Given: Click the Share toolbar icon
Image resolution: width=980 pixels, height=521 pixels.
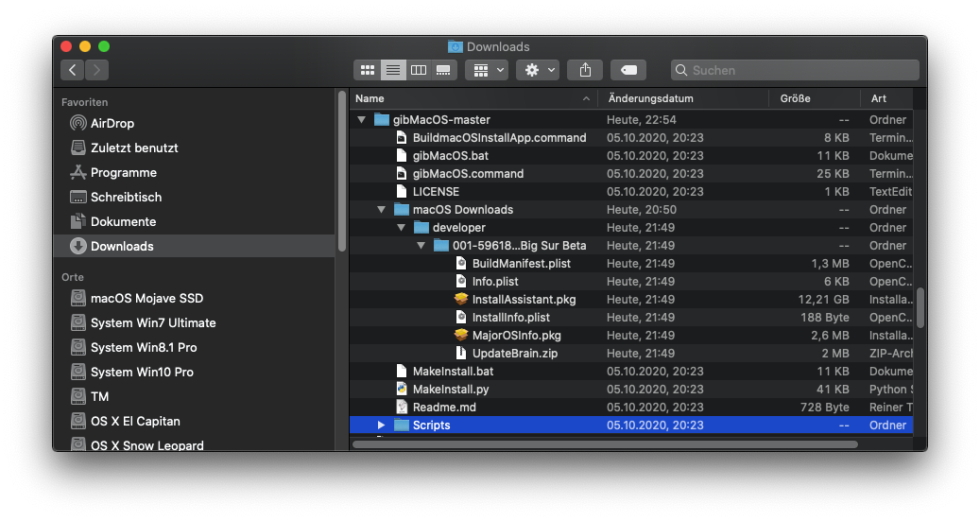Looking at the screenshot, I should (x=585, y=70).
